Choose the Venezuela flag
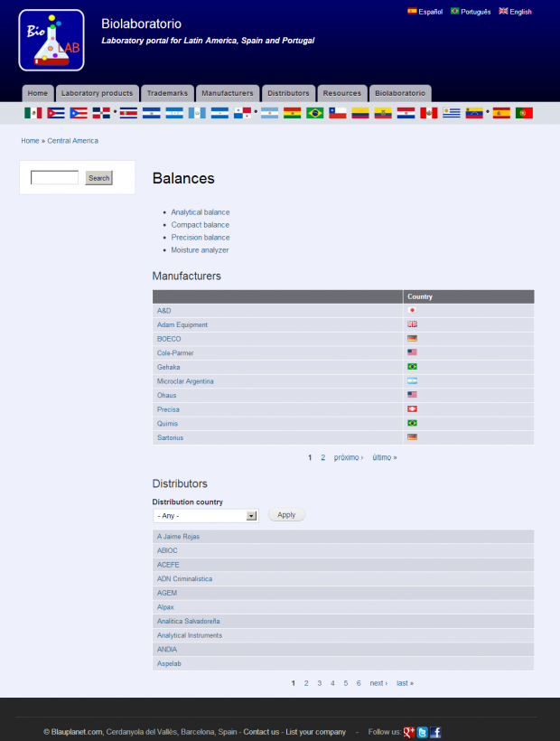 point(474,113)
